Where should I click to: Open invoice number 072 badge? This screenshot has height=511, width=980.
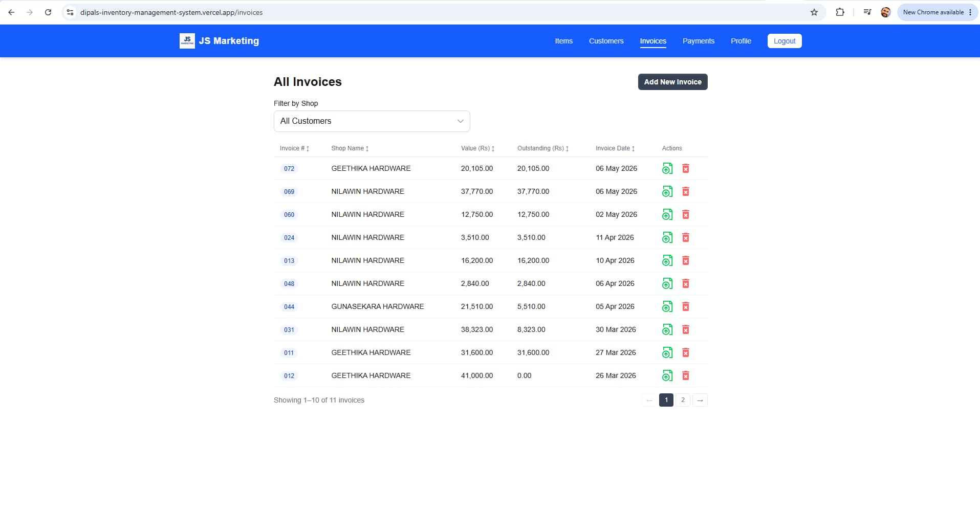(x=289, y=169)
